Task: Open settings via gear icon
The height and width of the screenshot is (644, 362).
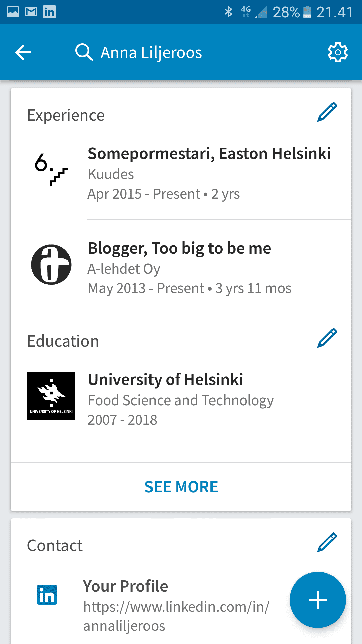Action: [338, 52]
